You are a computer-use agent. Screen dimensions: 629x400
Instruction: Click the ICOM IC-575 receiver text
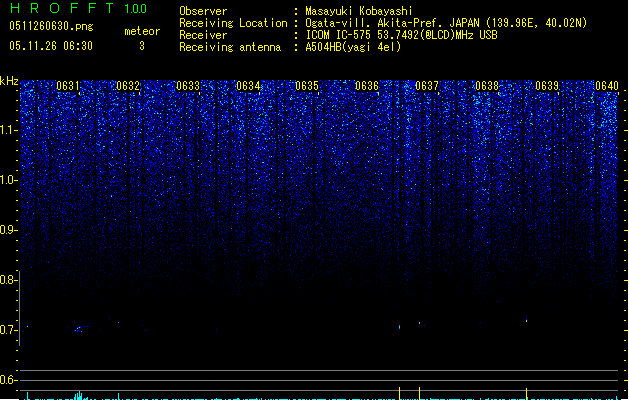click(401, 35)
